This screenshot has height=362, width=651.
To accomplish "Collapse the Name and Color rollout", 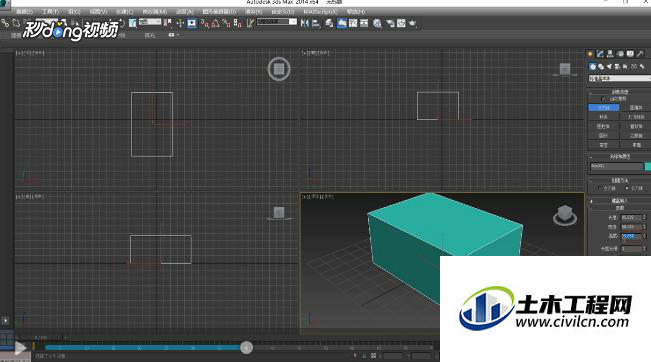I will (619, 157).
